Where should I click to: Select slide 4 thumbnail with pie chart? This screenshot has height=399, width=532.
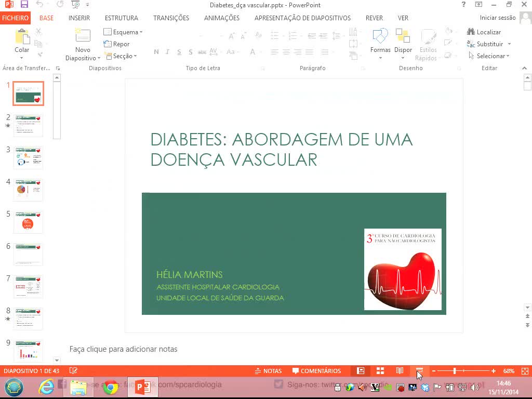pyautogui.click(x=28, y=190)
